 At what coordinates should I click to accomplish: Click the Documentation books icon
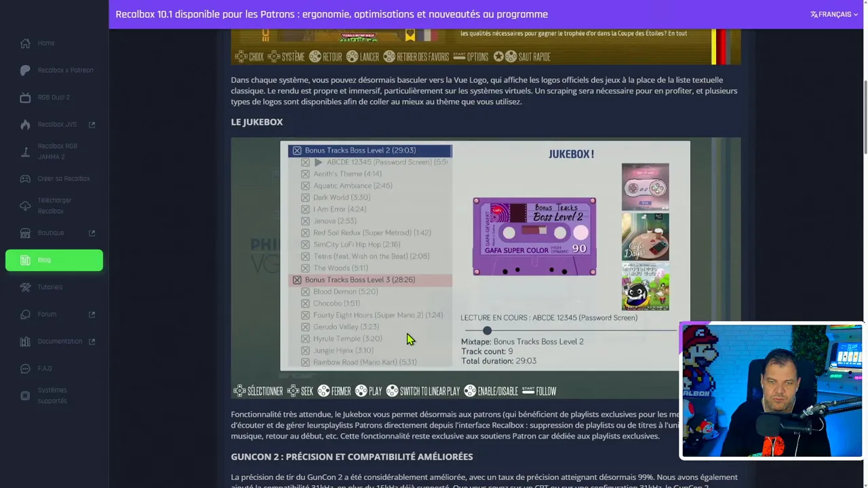tap(25, 342)
